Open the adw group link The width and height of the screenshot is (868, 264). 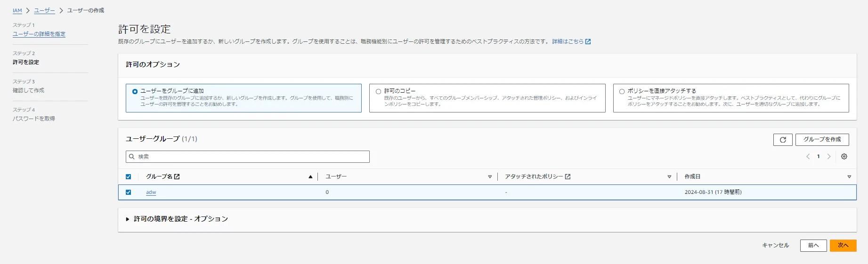[151, 192]
